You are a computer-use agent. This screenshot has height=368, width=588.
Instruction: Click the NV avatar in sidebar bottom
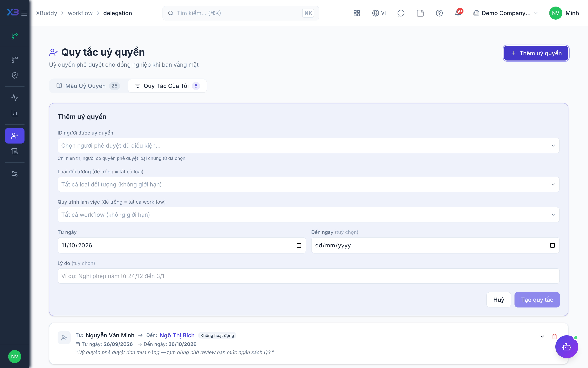[14, 357]
